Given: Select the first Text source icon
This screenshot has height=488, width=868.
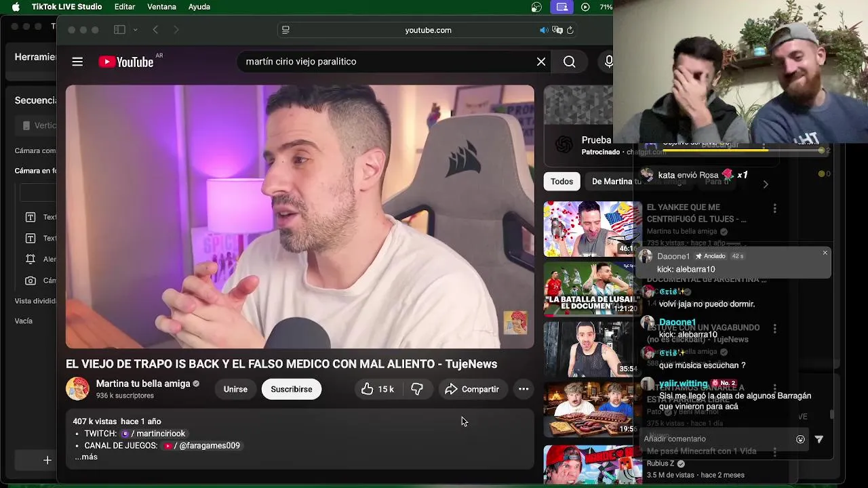Looking at the screenshot, I should (x=31, y=217).
